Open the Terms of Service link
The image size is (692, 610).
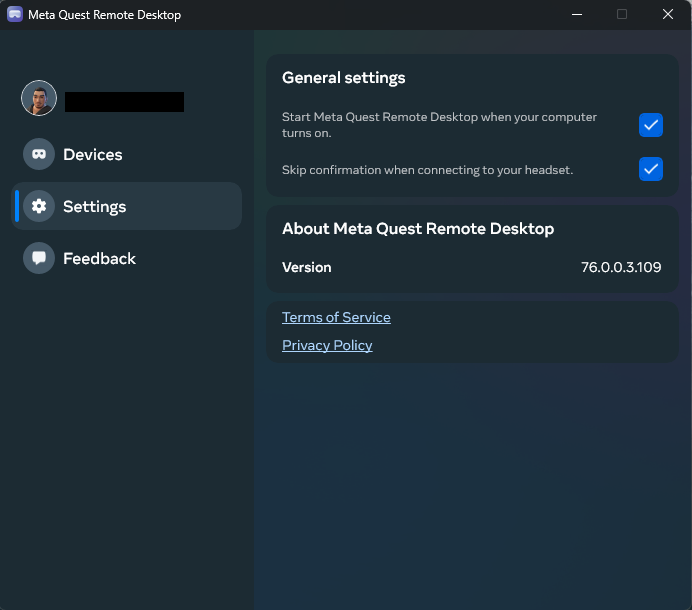(336, 317)
